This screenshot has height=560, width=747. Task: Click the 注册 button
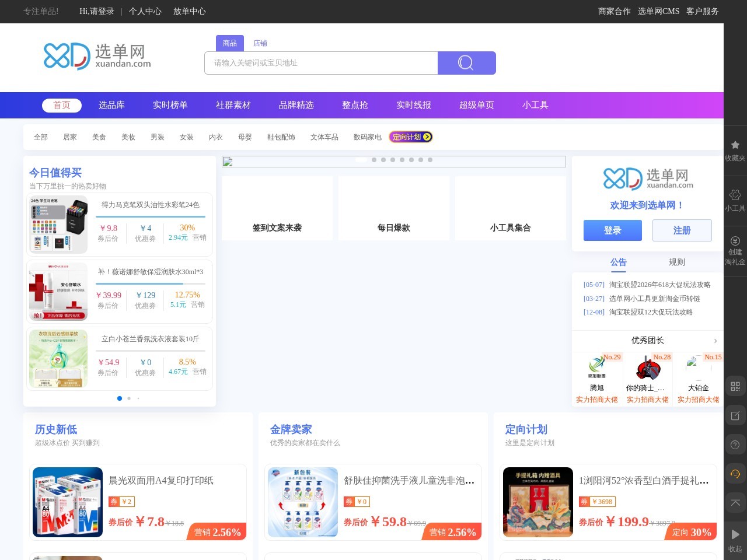coord(682,230)
